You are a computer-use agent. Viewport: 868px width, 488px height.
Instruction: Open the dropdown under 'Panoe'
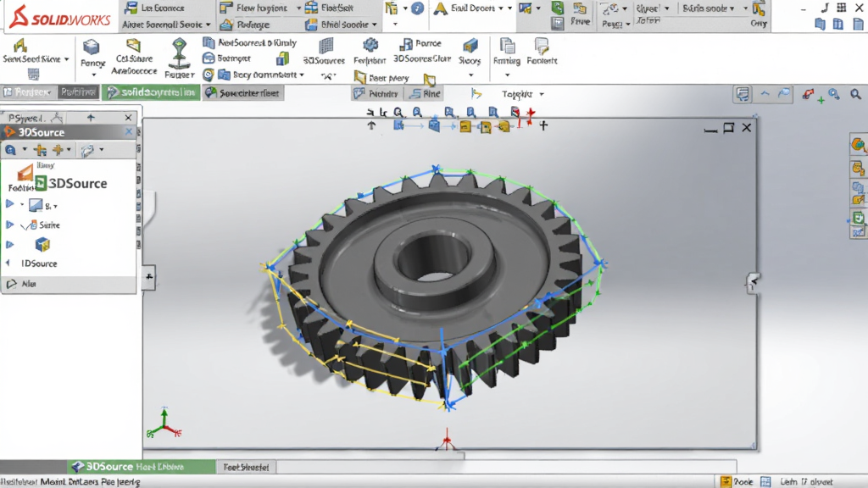click(93, 75)
